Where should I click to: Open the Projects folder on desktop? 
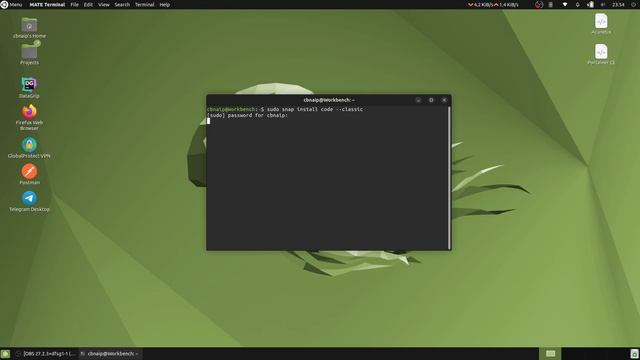pos(29,53)
